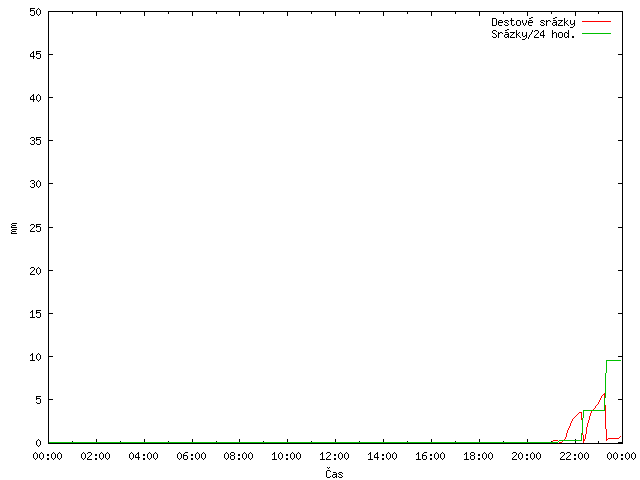640x480 pixels.
Task: Click the y-axis value 20
Action: pos(36,271)
